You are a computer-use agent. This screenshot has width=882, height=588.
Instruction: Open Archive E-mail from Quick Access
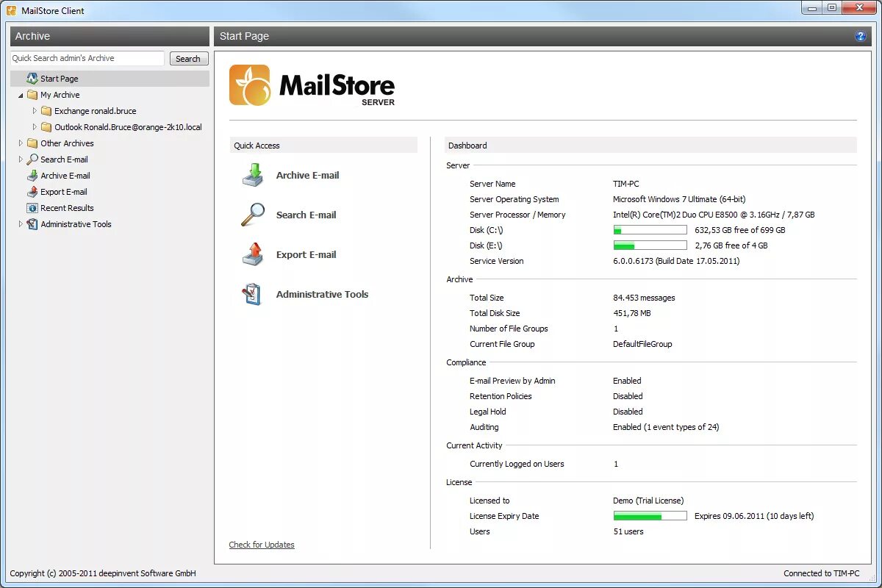[x=307, y=175]
